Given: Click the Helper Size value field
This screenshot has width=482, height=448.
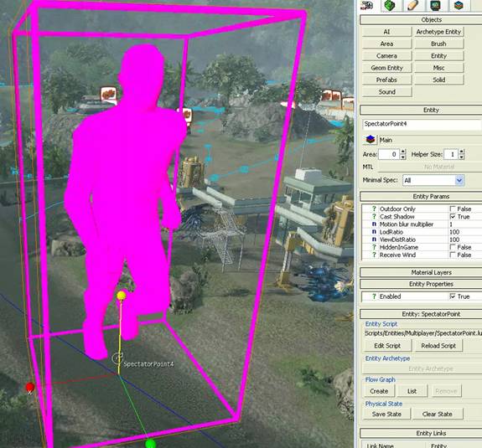Looking at the screenshot, I should tap(451, 154).
